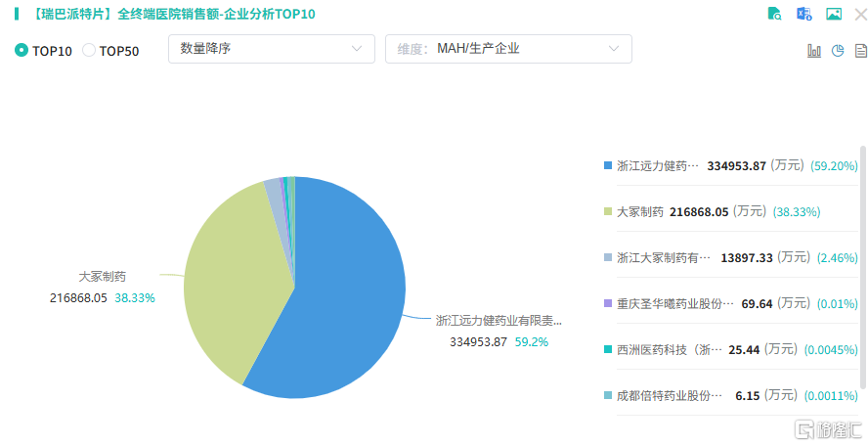The image size is (868, 446).
Task: Open the data search document icon
Action: [x=775, y=14]
